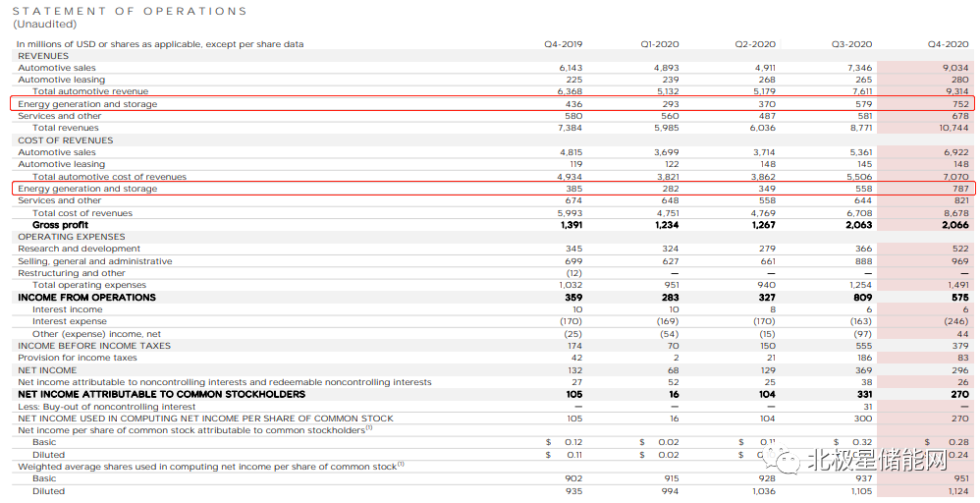Click the OPERATING EXPENSES section heading

pyautogui.click(x=72, y=237)
